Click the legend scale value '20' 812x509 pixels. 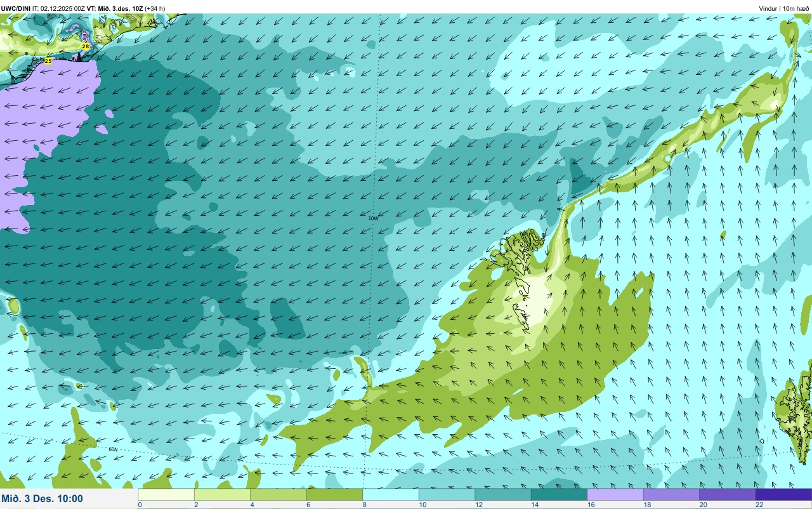[x=703, y=505]
